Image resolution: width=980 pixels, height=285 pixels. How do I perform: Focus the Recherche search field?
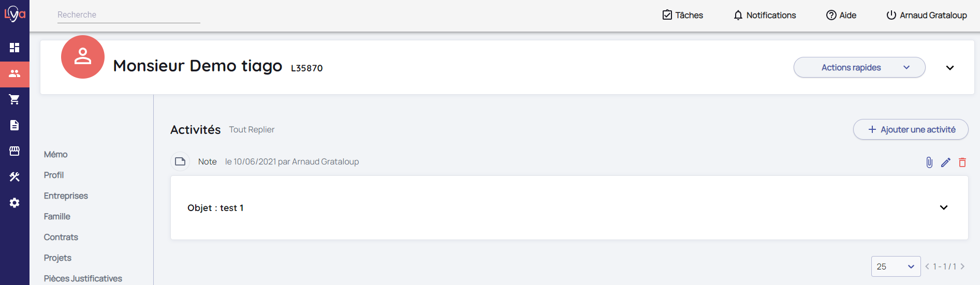[x=128, y=15]
